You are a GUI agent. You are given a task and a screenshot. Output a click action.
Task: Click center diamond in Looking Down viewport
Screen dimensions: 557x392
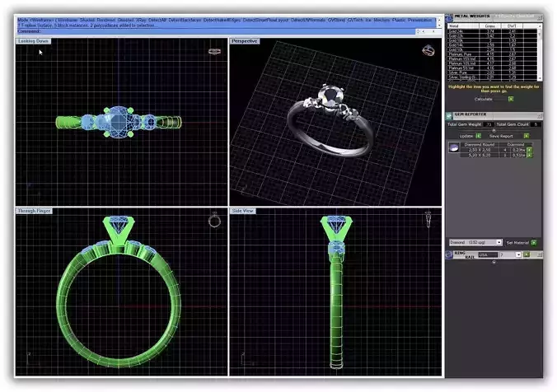[x=119, y=123]
